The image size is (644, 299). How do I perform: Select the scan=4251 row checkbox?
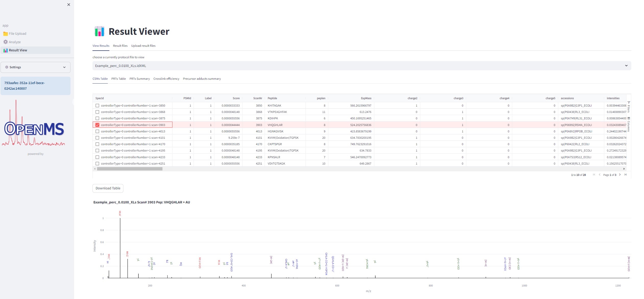tap(97, 164)
